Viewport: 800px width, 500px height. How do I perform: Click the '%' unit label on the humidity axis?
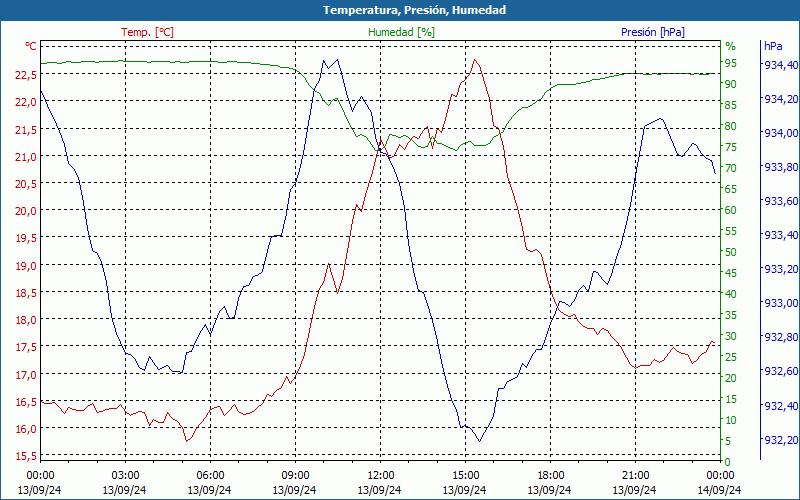pyautogui.click(x=731, y=46)
